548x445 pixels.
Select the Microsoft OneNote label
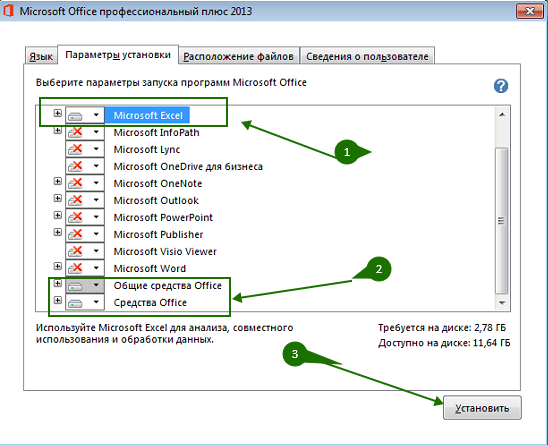(158, 184)
